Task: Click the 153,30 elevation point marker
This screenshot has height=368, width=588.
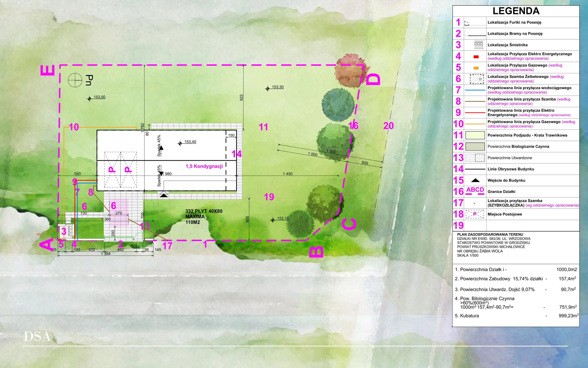Action: [x=267, y=89]
